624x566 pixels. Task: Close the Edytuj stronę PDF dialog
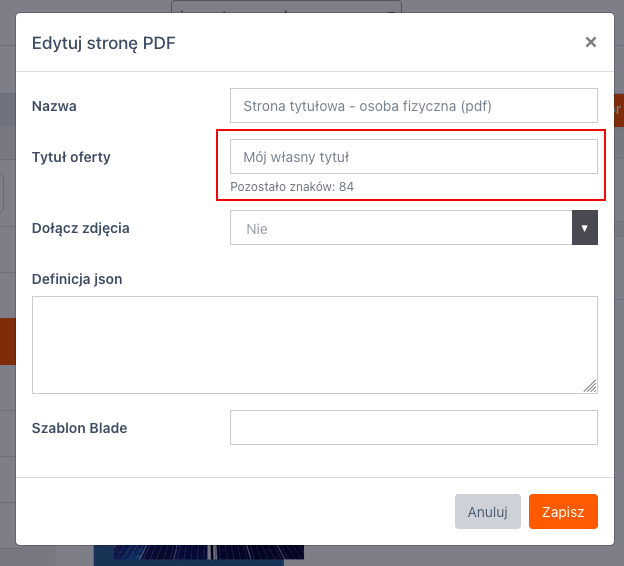pyautogui.click(x=590, y=42)
